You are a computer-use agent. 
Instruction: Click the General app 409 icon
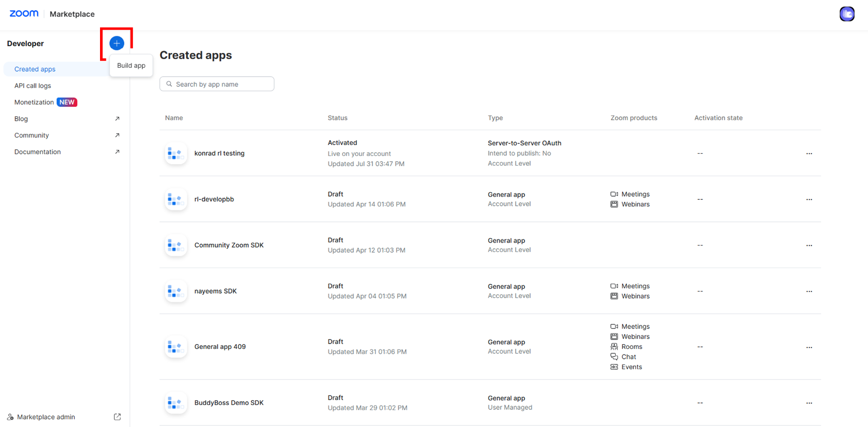pyautogui.click(x=176, y=346)
